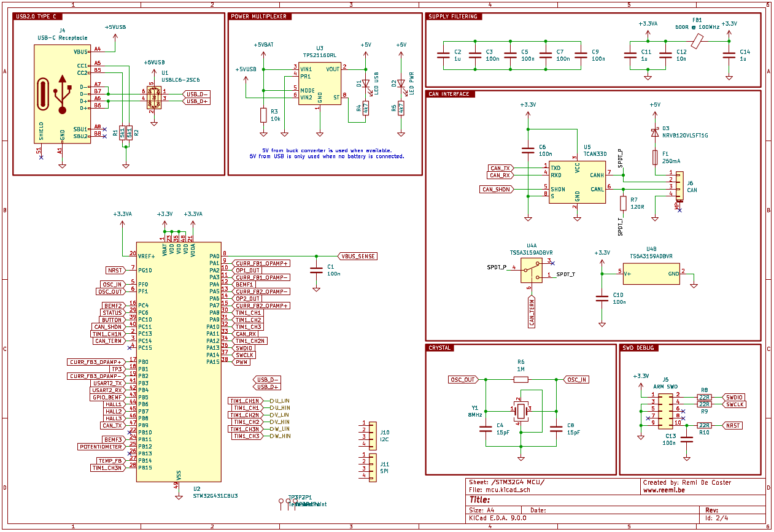Click the D3 NRVB120VLSFT1G diode symbol
The width and height of the screenshot is (774, 532).
[x=655, y=132]
